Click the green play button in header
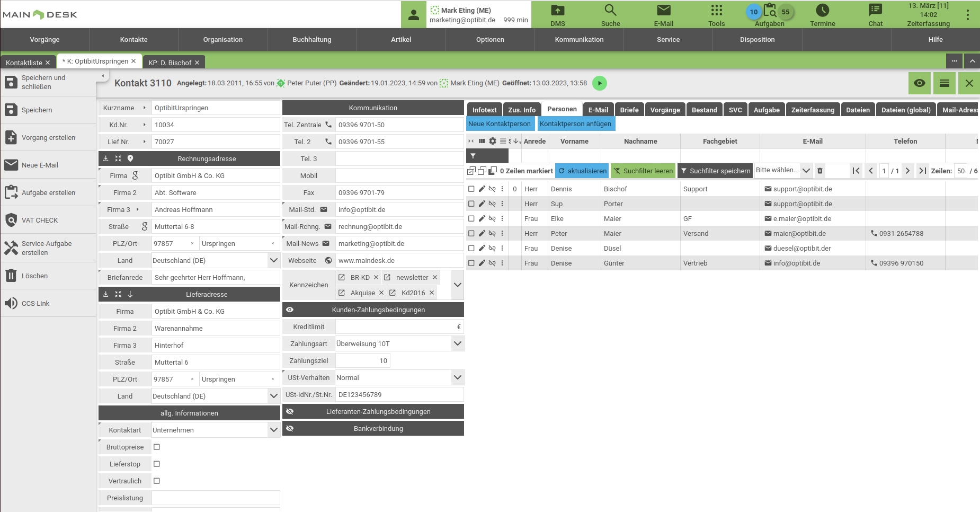Image resolution: width=980 pixels, height=512 pixels. pyautogui.click(x=599, y=83)
